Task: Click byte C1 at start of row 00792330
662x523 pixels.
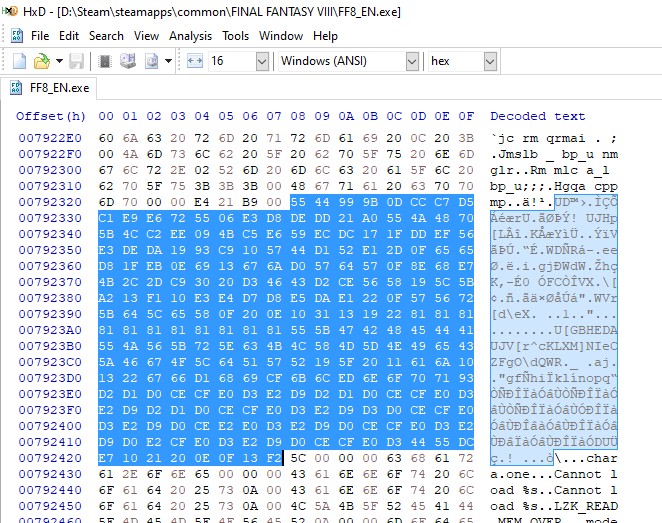Action: tap(106, 218)
